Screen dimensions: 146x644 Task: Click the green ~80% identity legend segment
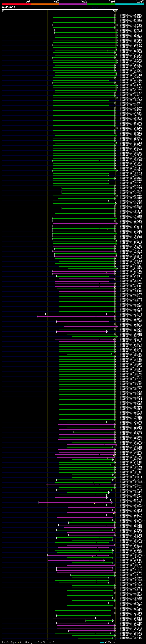pyautogui.click(x=101, y=4)
